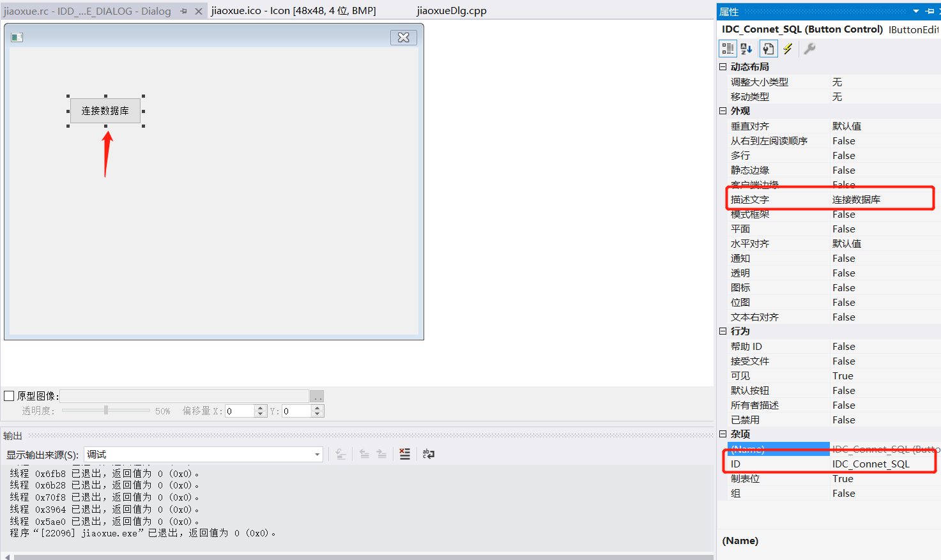Select the 连接数据库 button in the dialog
This screenshot has width=941, height=560.
[x=105, y=110]
